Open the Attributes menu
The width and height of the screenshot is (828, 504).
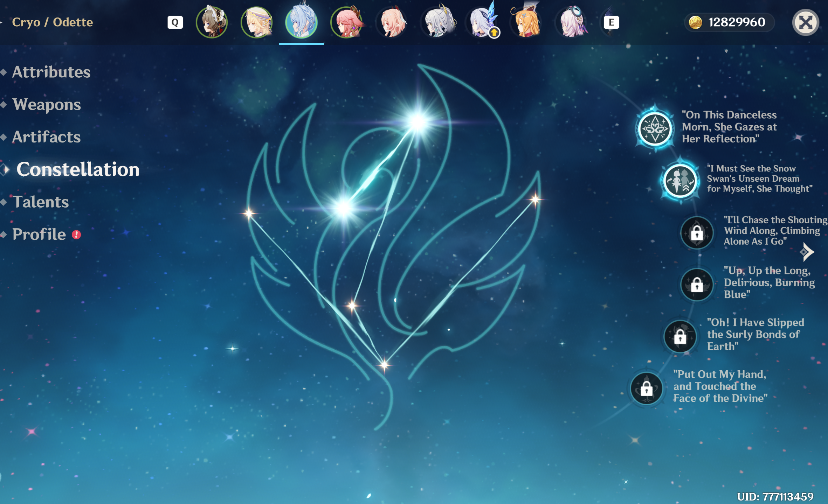coord(51,72)
